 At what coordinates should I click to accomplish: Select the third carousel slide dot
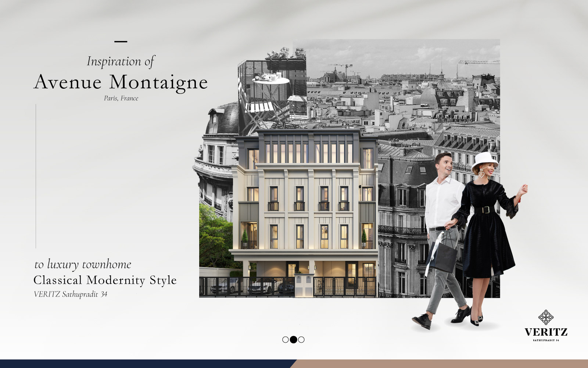(x=301, y=340)
